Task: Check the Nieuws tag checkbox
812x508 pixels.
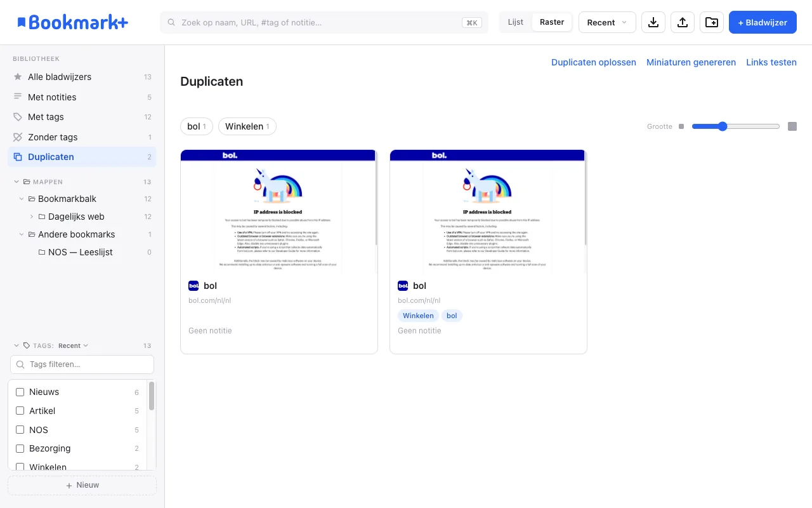Action: (20, 392)
